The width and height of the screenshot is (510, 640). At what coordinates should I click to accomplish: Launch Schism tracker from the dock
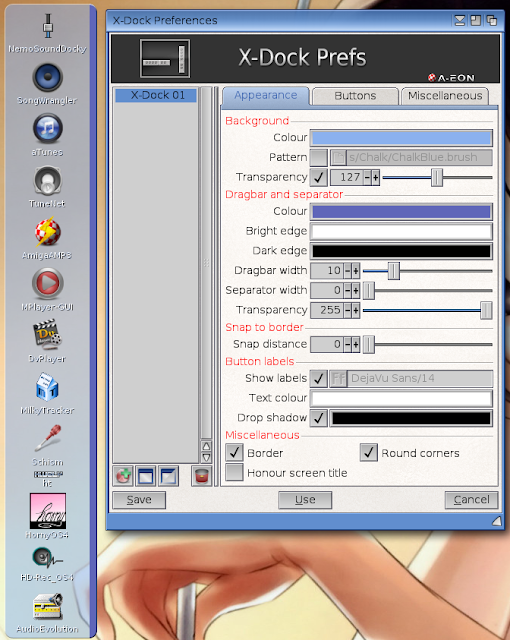click(x=48, y=438)
